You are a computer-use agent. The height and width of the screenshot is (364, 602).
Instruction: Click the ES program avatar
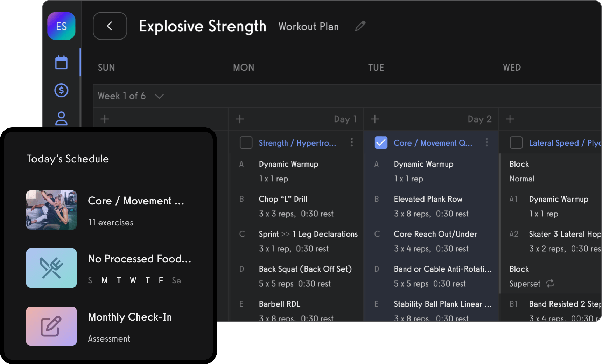pos(61,26)
